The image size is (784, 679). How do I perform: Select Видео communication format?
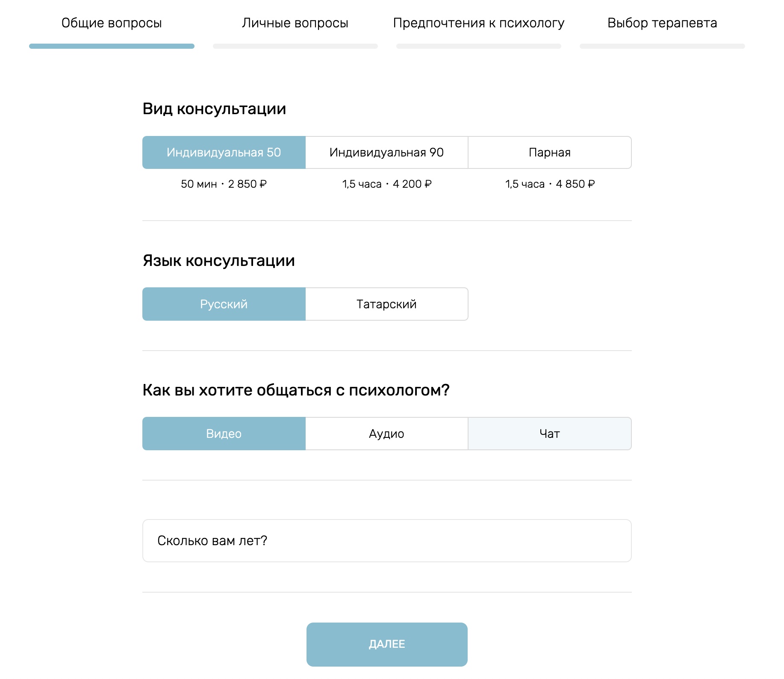224,434
